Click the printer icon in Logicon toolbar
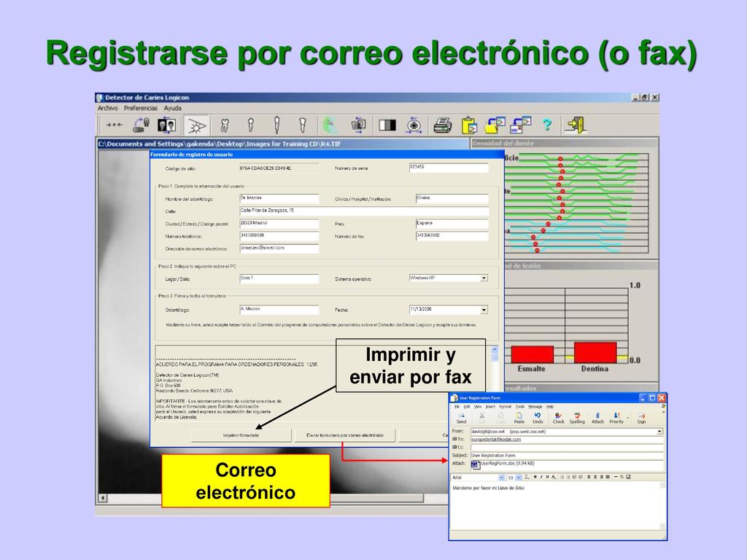Image resolution: width=747 pixels, height=560 pixels. pyautogui.click(x=443, y=125)
